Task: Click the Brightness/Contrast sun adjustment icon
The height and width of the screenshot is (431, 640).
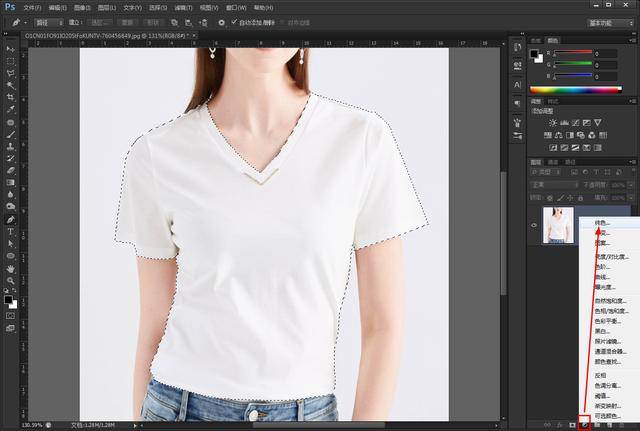Action: coord(551,123)
